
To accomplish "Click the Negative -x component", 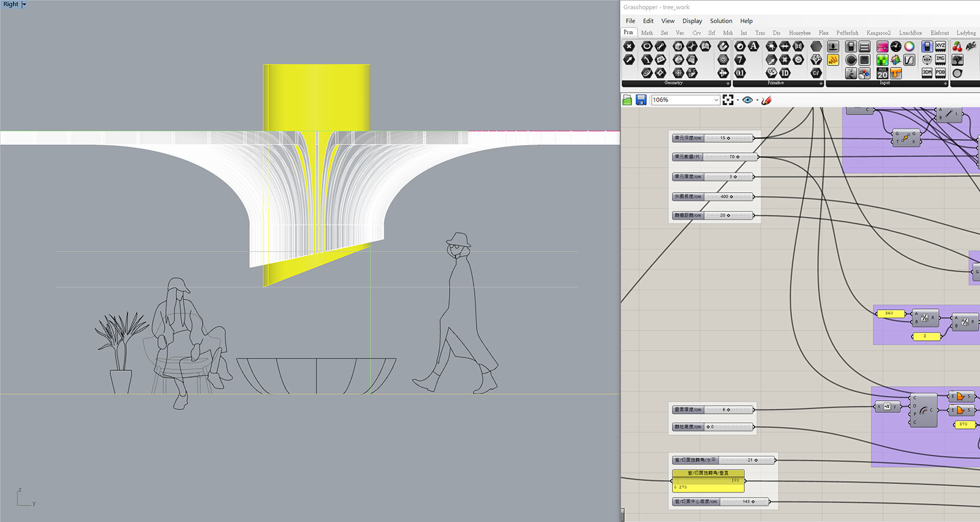I will [888, 406].
